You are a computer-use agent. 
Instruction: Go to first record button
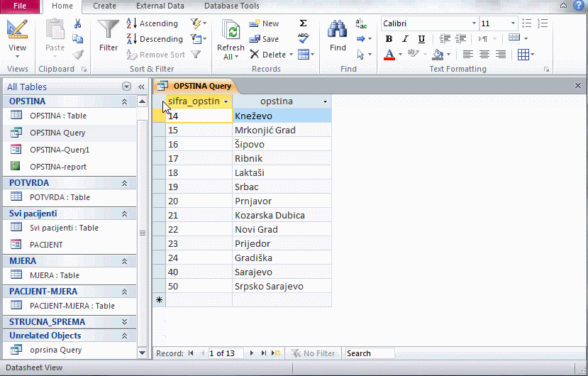(191, 353)
